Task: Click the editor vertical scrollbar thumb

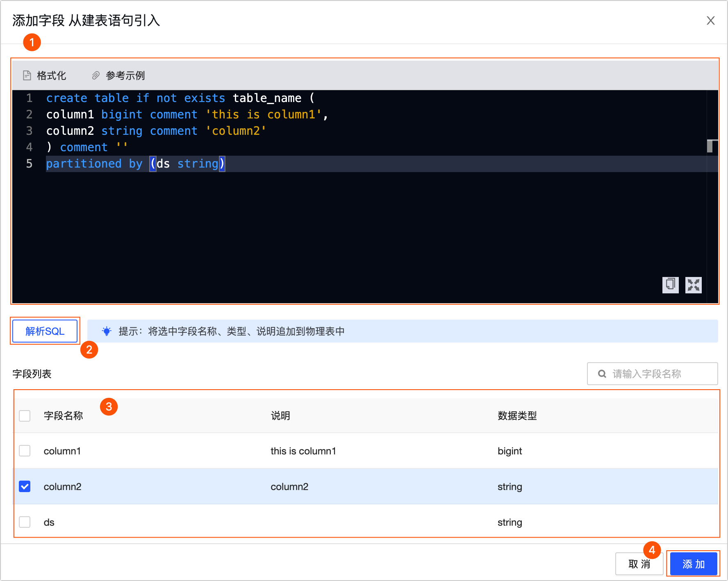Action: pos(710,146)
